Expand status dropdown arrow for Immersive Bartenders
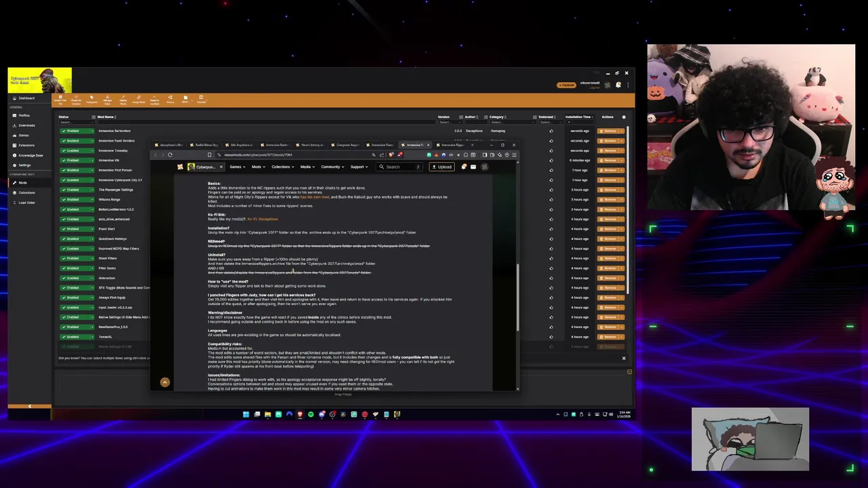Image resolution: width=868 pixels, height=488 pixels. 92,131
